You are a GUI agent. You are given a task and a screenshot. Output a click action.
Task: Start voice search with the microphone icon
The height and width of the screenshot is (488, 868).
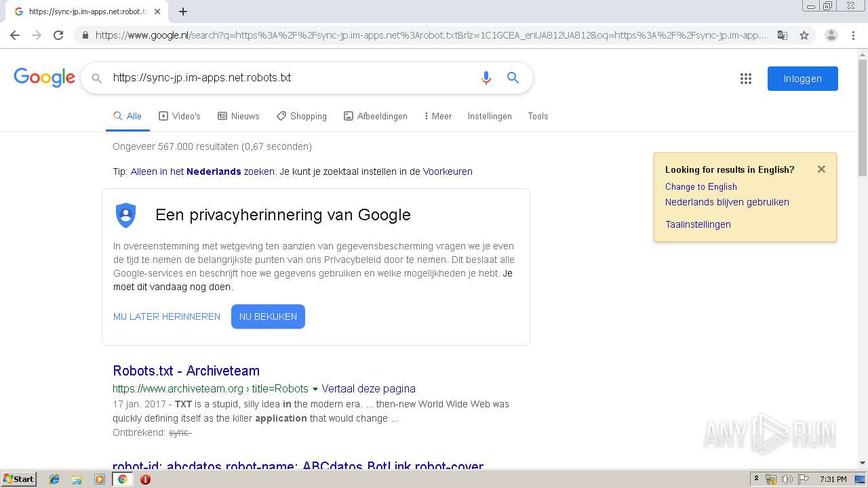(x=486, y=78)
